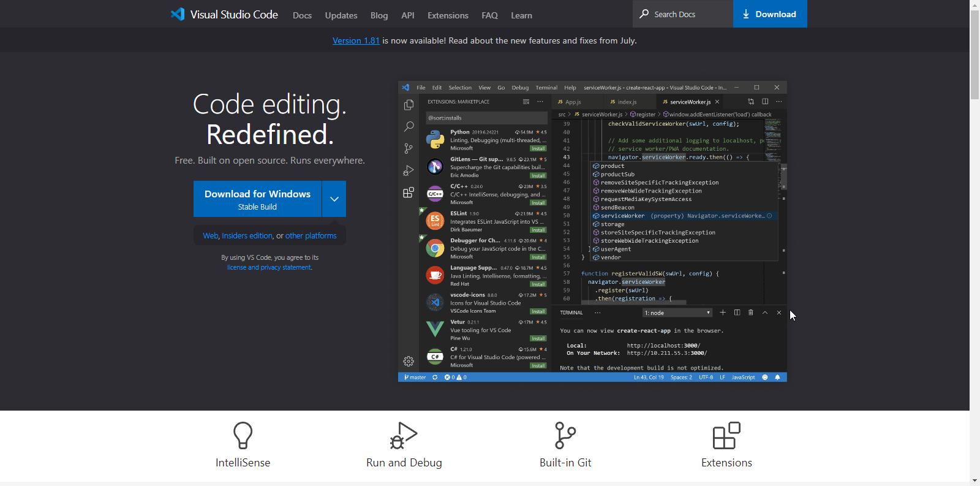Click the Install button for the Python extension

(538, 148)
